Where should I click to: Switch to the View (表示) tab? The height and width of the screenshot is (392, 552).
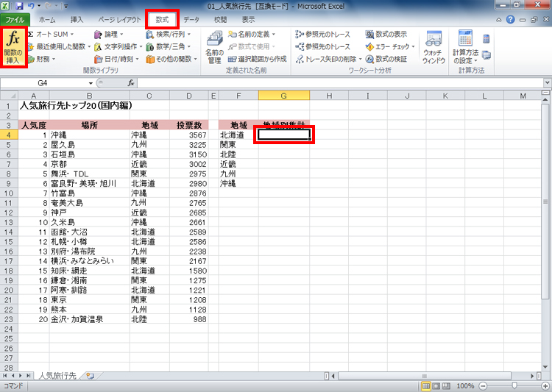(x=248, y=20)
